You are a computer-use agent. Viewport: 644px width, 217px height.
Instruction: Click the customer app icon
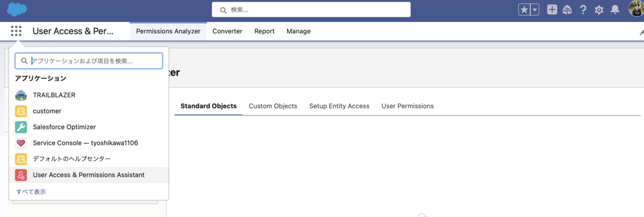pyautogui.click(x=21, y=111)
